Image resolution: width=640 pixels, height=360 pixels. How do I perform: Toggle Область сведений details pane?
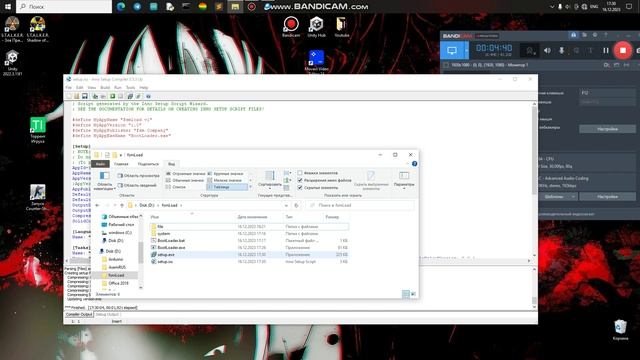138,185
